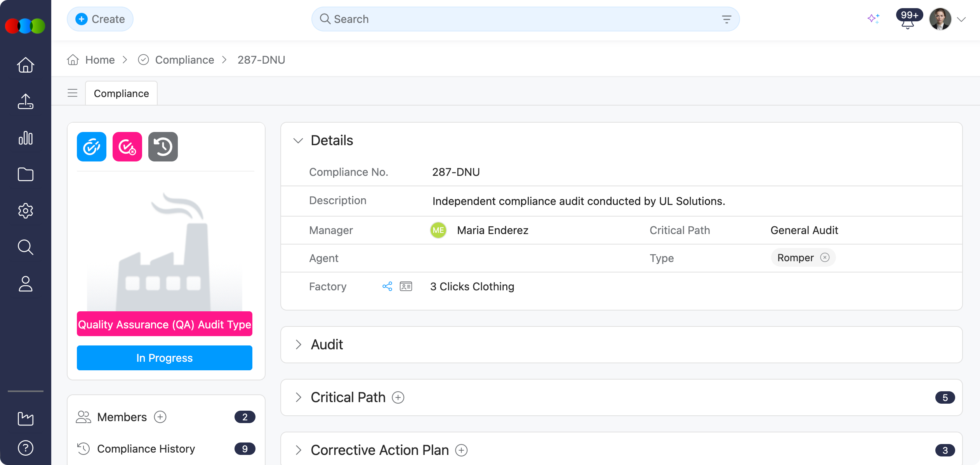The width and height of the screenshot is (980, 465).
Task: Remove the Romper type tag
Action: (825, 257)
